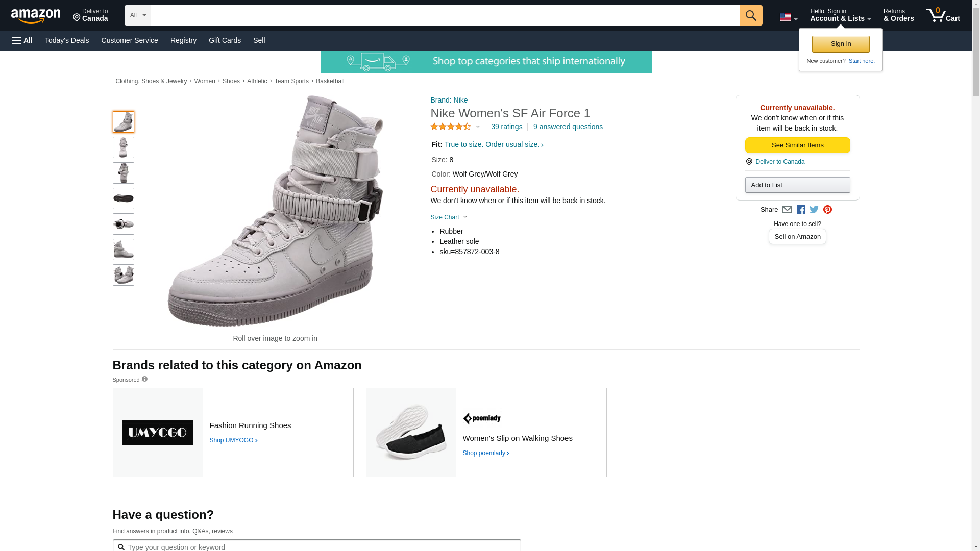The image size is (980, 551).
Task: Click the See Similar Items button
Action: click(797, 145)
